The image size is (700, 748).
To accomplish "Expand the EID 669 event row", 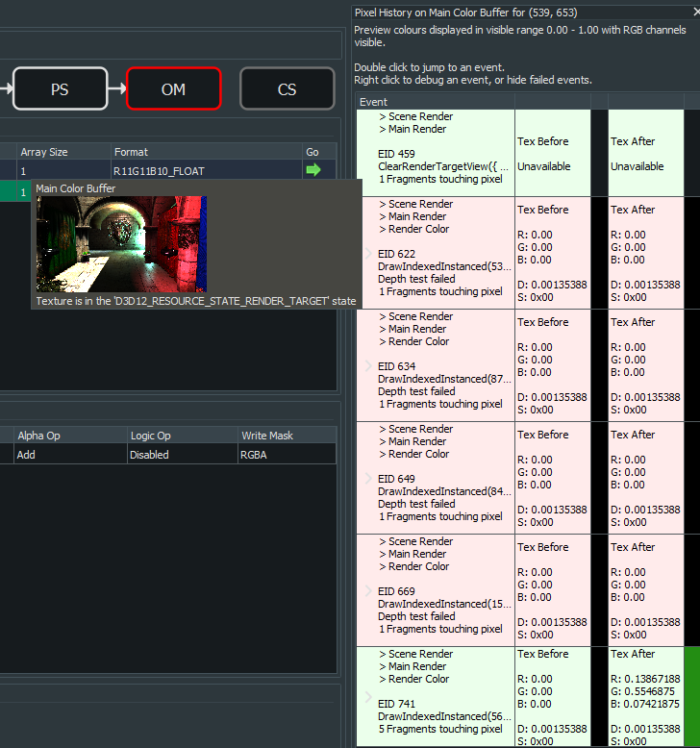I will [368, 591].
